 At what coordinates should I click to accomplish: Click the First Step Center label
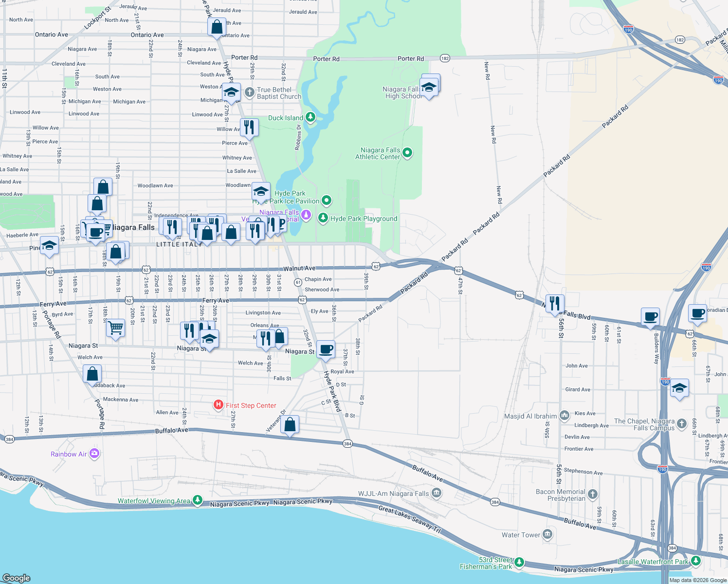[x=252, y=405]
